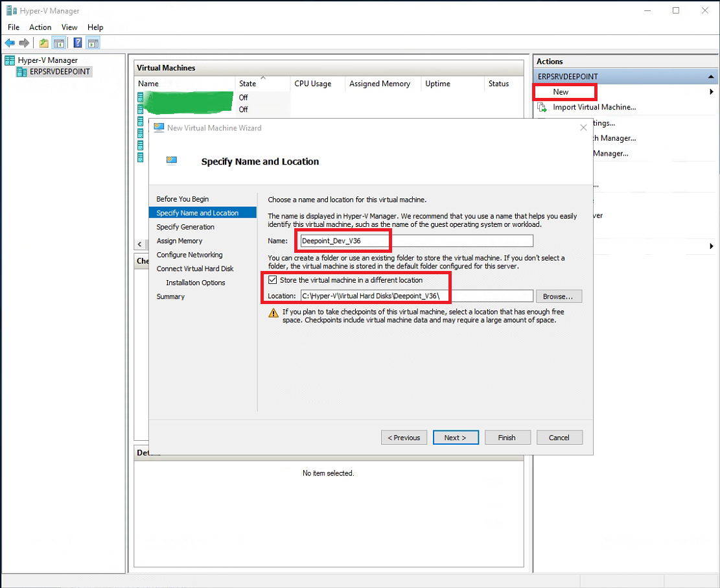Go to Installation Options wizard step
720x588 pixels.
point(195,283)
